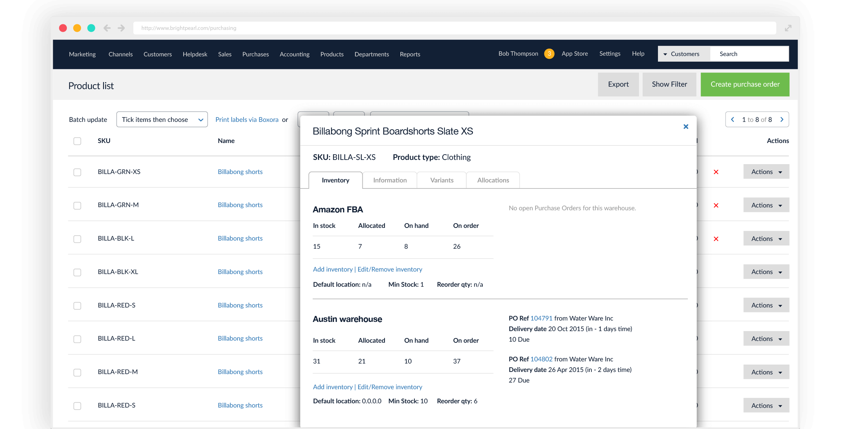
Task: Open PO Ref 104791 link
Action: (x=541, y=318)
